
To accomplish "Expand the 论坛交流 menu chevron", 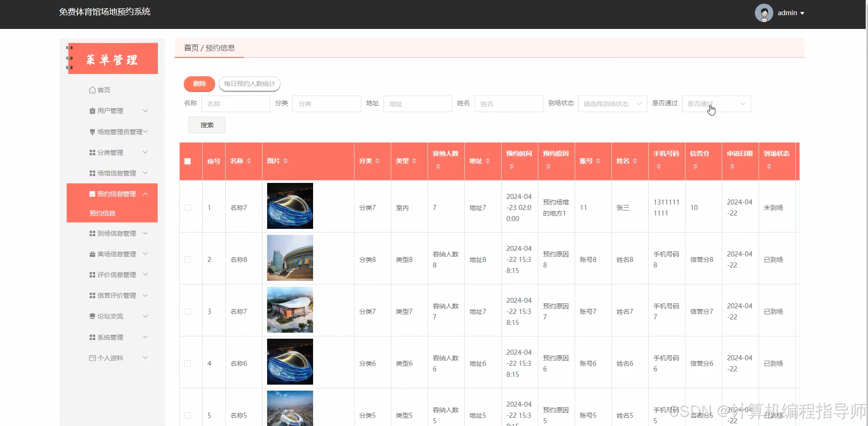I will [145, 316].
